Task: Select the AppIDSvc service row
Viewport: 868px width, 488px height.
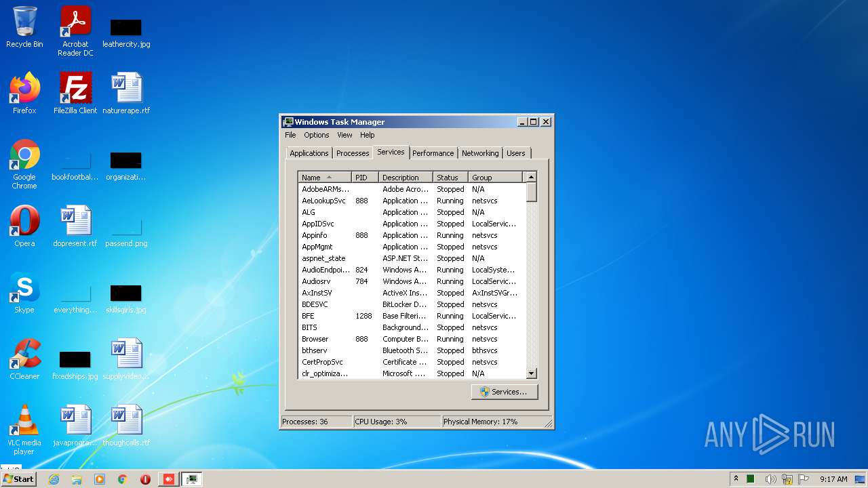Action: click(x=412, y=224)
